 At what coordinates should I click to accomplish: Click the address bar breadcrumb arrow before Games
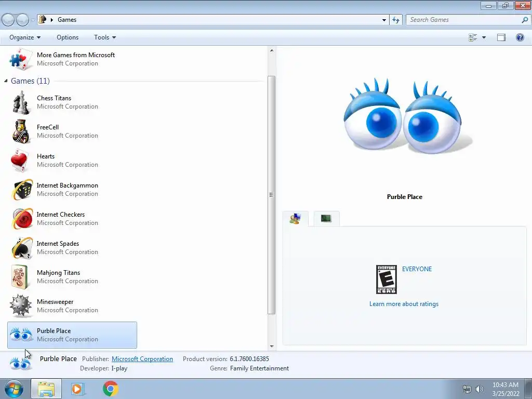coord(52,20)
